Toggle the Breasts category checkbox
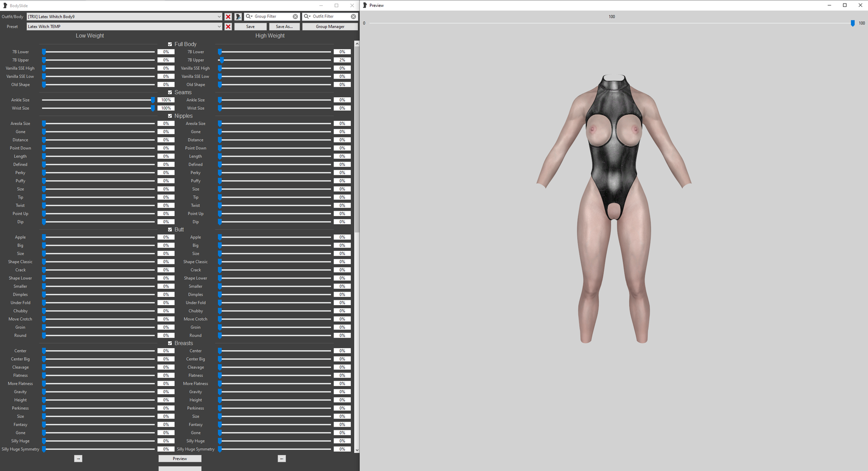This screenshot has width=868, height=471. coord(170,344)
